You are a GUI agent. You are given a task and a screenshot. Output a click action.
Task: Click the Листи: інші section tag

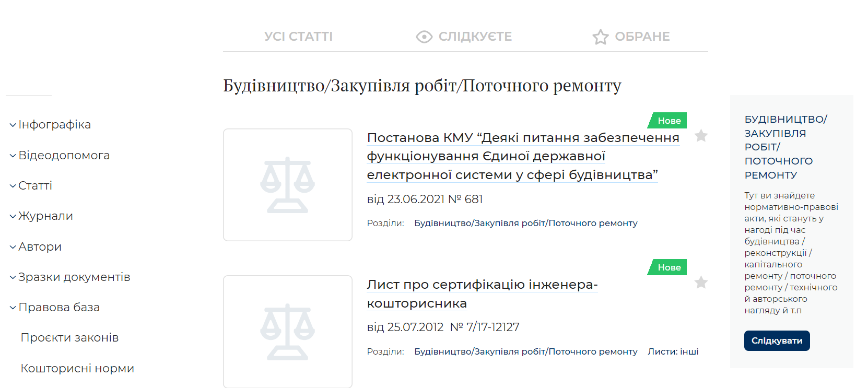click(673, 351)
